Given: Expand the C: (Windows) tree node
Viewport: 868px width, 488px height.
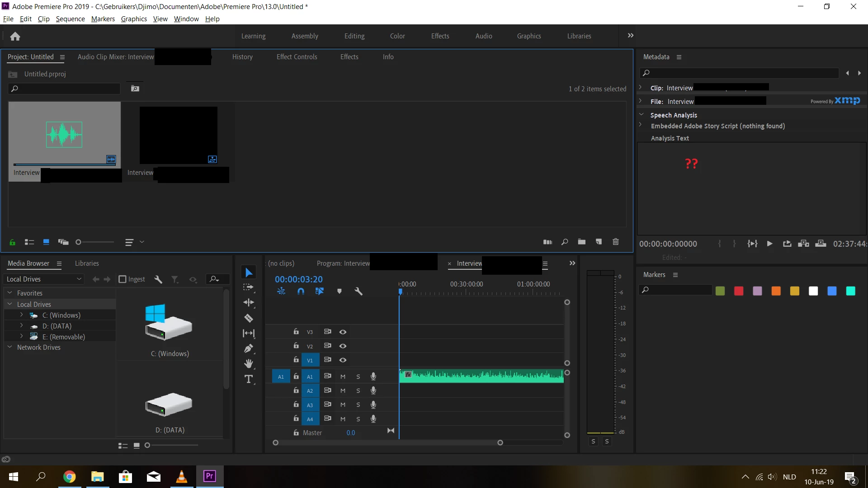Looking at the screenshot, I should pyautogui.click(x=21, y=315).
